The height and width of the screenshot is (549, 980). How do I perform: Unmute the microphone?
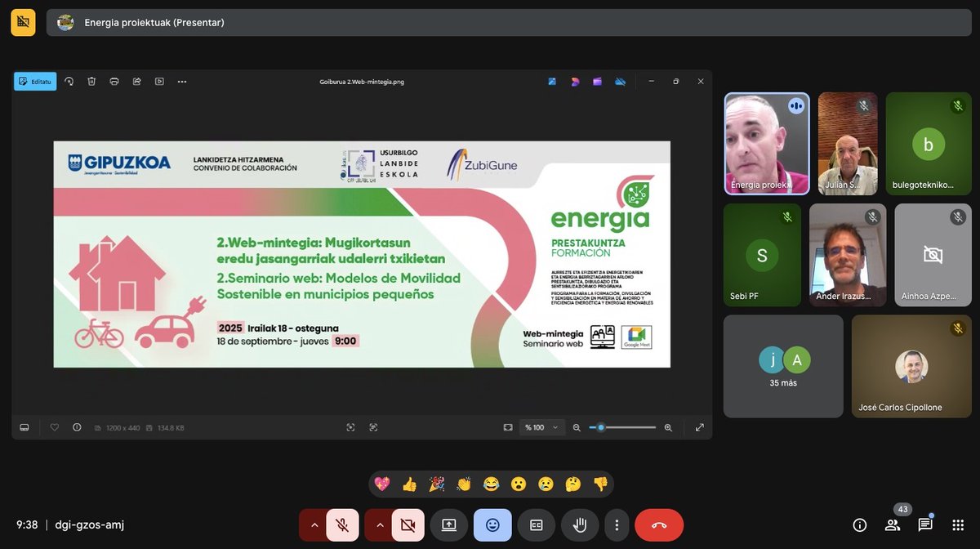point(343,525)
